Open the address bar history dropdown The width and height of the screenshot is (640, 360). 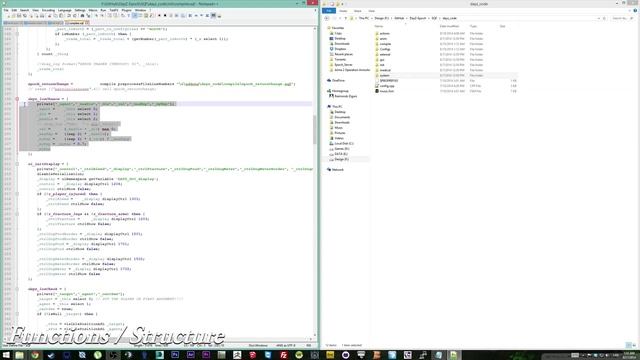click(x=599, y=18)
